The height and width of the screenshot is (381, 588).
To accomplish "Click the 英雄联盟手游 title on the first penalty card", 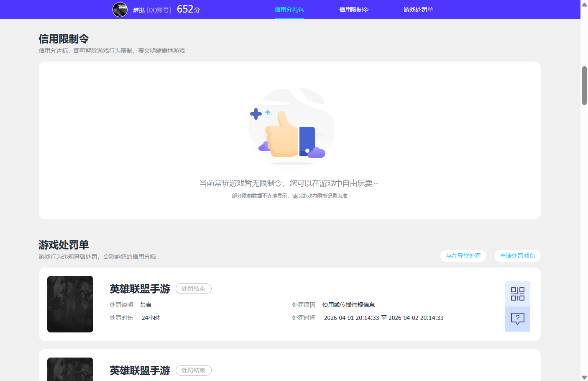I will (139, 288).
